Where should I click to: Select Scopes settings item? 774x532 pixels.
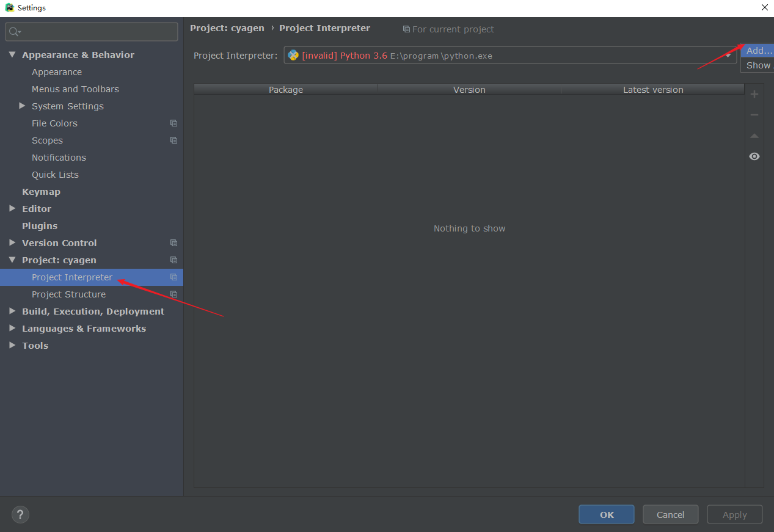47,140
